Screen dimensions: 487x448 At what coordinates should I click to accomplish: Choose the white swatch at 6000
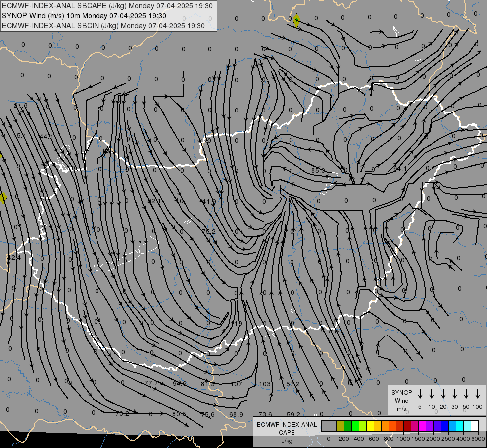click(x=475, y=426)
